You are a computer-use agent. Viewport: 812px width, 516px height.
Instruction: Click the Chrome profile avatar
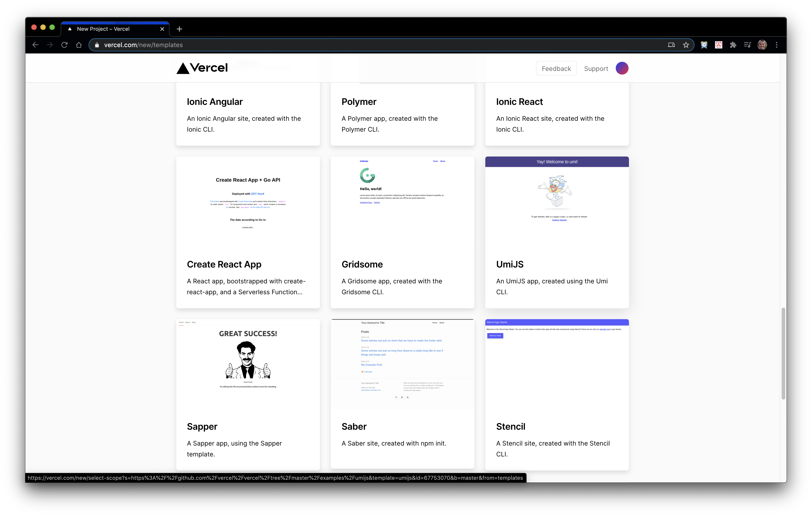pyautogui.click(x=762, y=45)
